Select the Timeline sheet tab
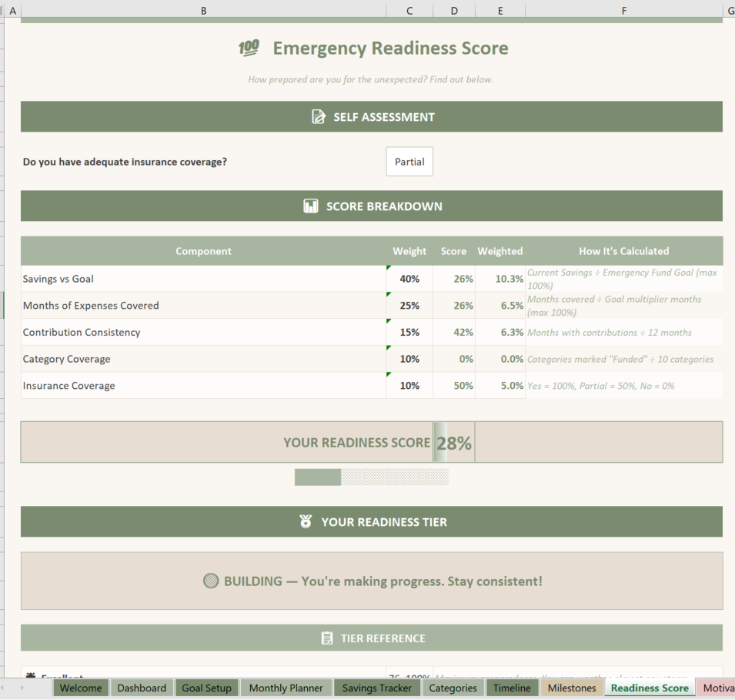The height and width of the screenshot is (700, 735). (512, 688)
